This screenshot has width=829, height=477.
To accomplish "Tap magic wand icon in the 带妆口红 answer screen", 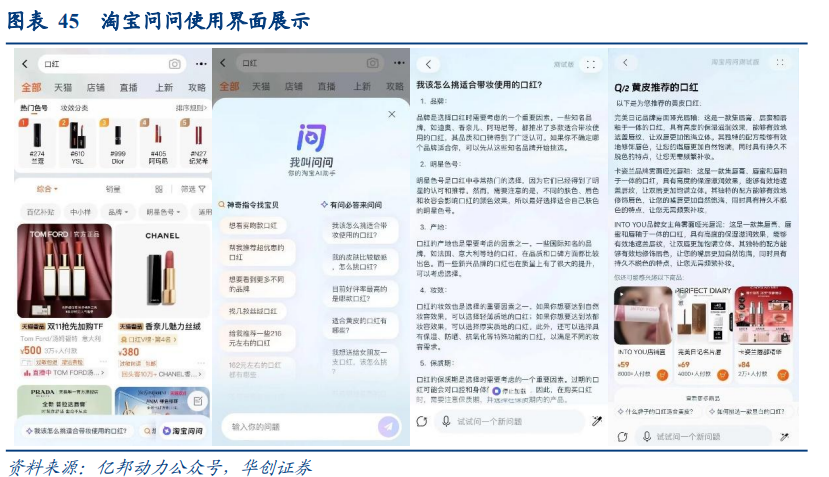I will point(597,421).
